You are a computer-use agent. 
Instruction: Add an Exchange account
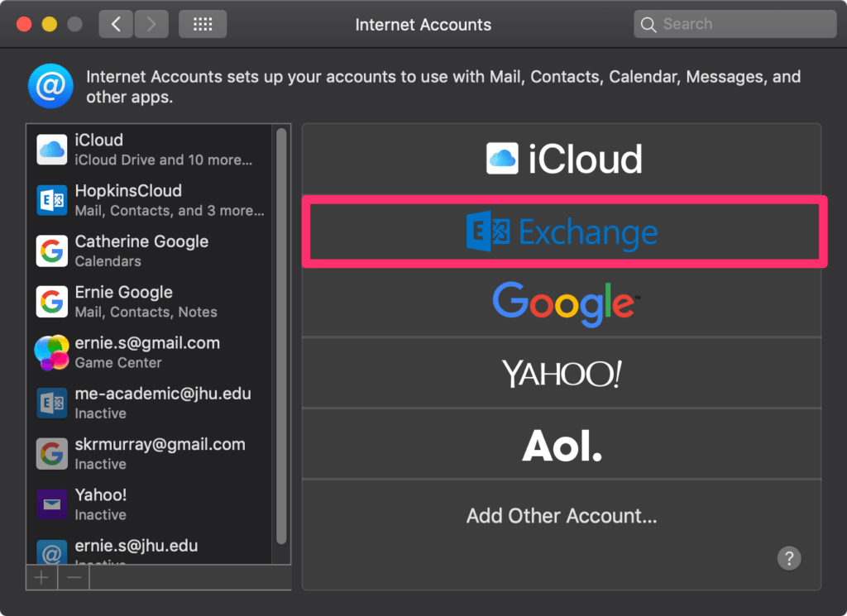click(562, 232)
